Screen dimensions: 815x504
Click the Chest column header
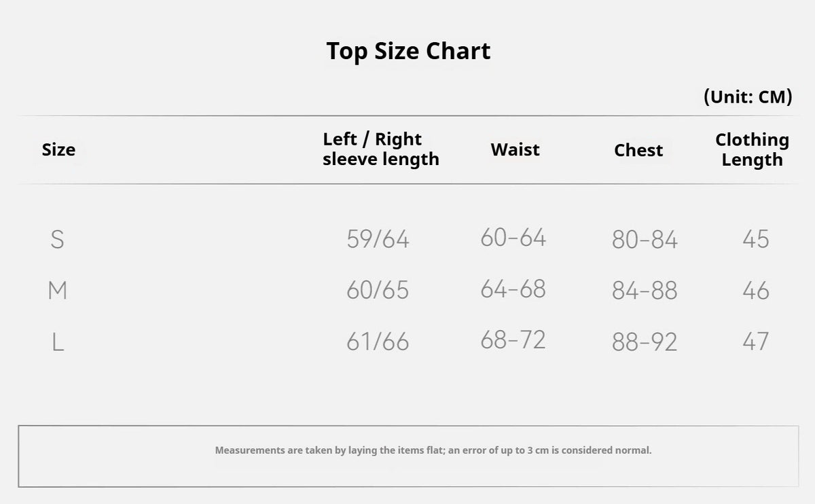tap(638, 150)
